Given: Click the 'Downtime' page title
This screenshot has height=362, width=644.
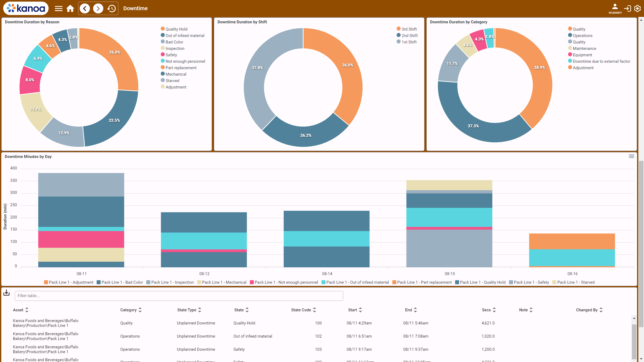Looking at the screenshot, I should [135, 8].
